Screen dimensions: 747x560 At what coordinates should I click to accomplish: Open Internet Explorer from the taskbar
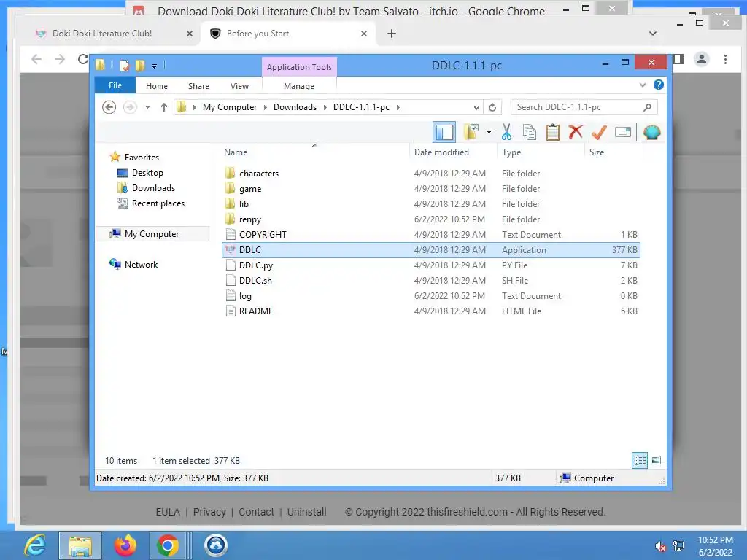36,545
